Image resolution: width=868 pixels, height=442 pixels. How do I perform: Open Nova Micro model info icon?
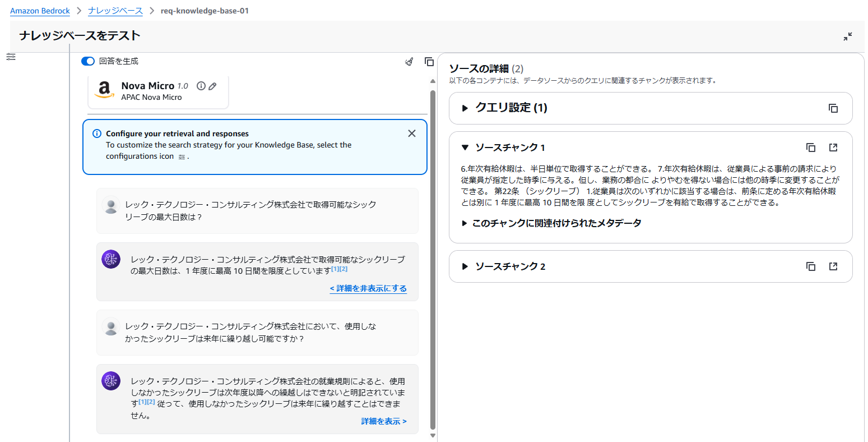[201, 86]
